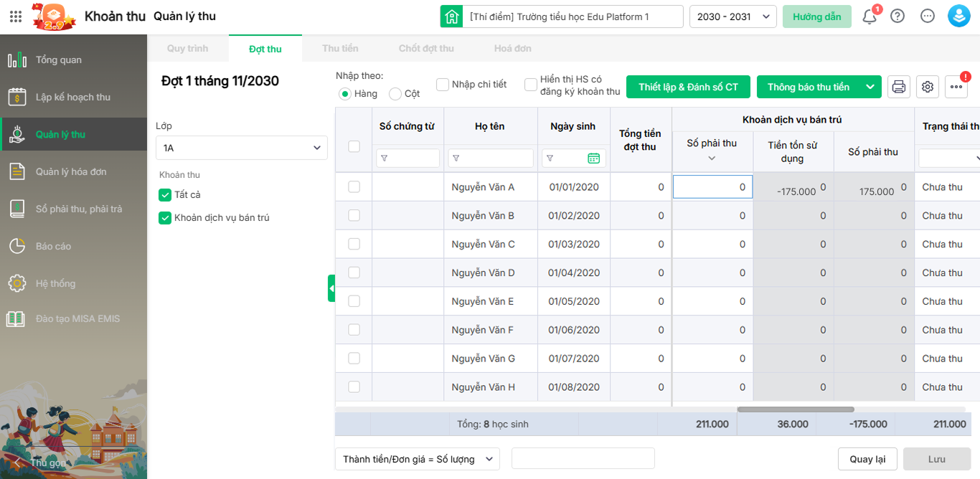
Task: Expand the Thông báo thu tiền arrow
Action: click(870, 87)
